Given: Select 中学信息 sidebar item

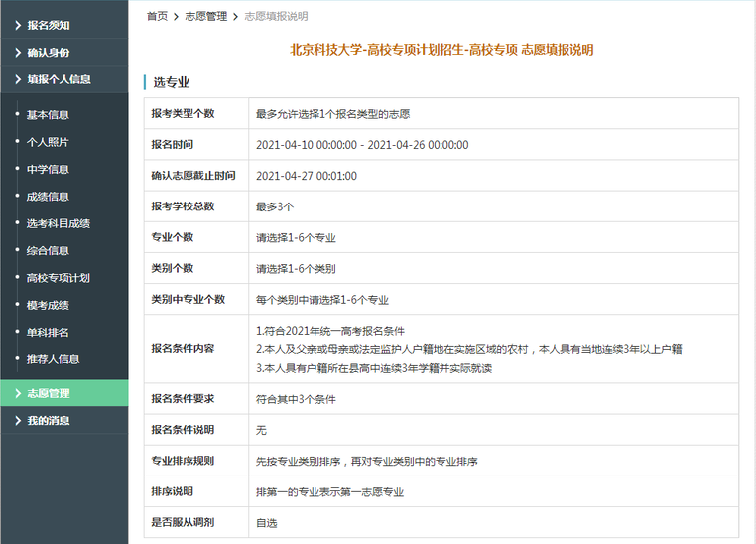Looking at the screenshot, I should pos(48,170).
